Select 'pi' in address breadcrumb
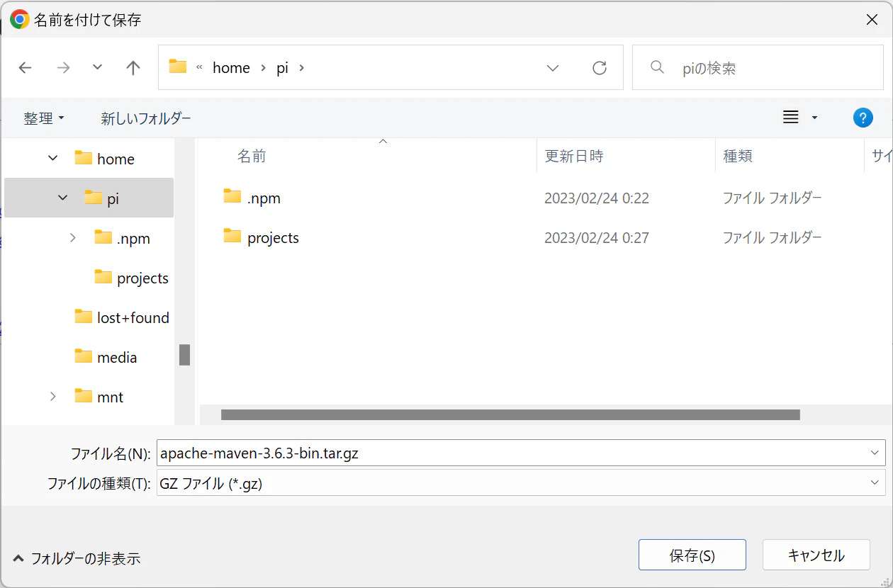This screenshot has width=893, height=588. [282, 68]
